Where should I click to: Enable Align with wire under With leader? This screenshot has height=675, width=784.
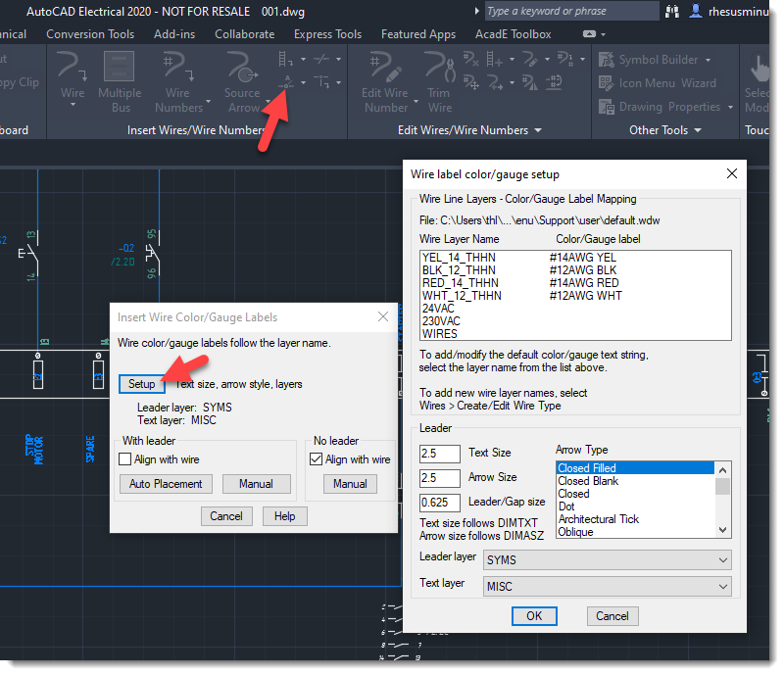tap(125, 458)
